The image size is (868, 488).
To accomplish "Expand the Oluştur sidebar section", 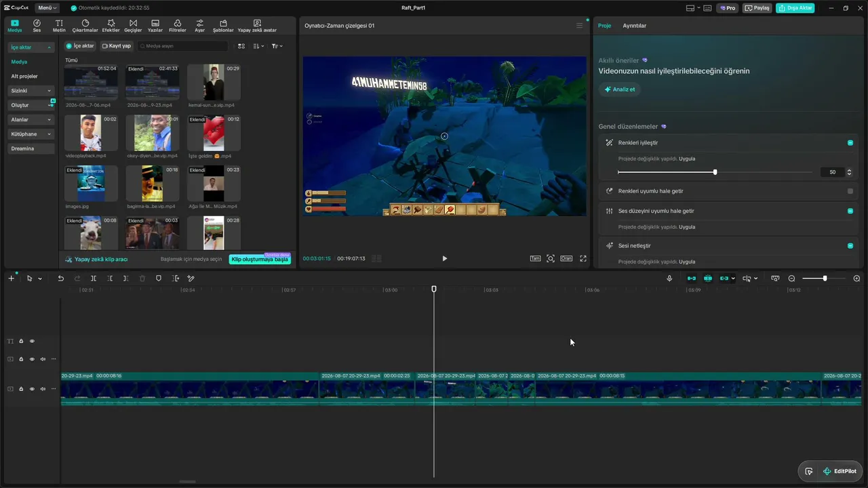I will (x=49, y=105).
